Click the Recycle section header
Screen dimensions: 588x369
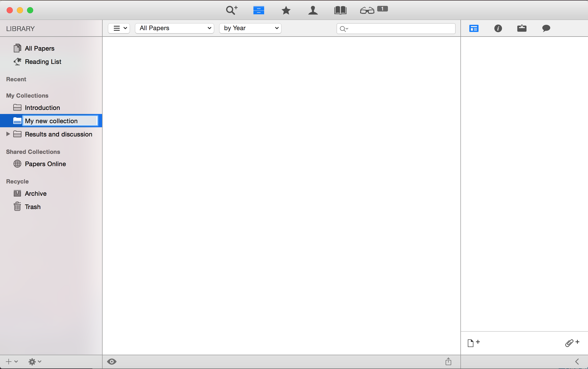click(x=17, y=181)
